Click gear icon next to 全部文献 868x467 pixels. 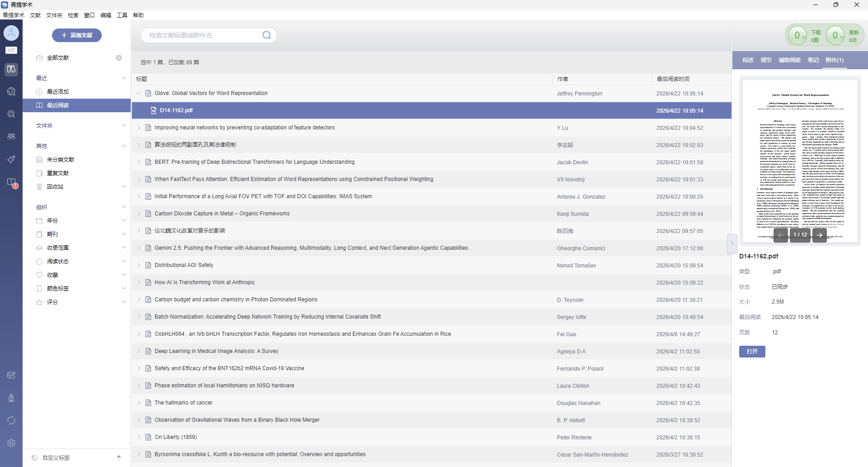pyautogui.click(x=119, y=58)
